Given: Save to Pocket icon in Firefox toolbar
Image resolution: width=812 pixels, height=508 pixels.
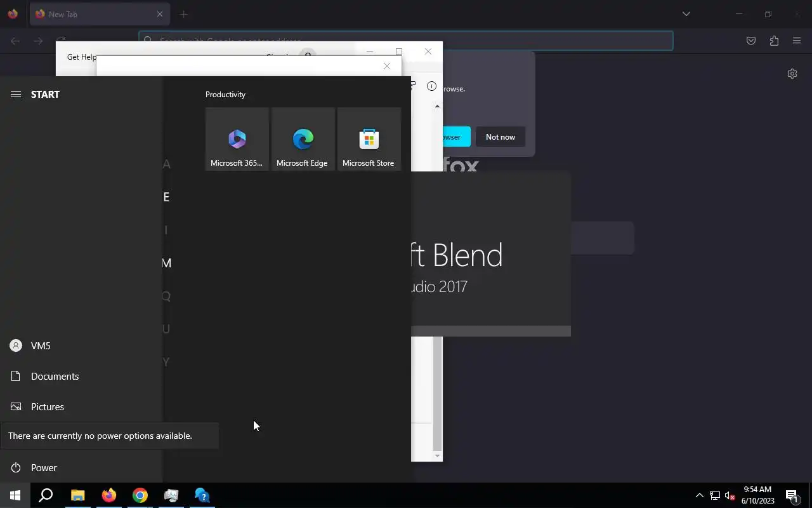Looking at the screenshot, I should [751, 41].
